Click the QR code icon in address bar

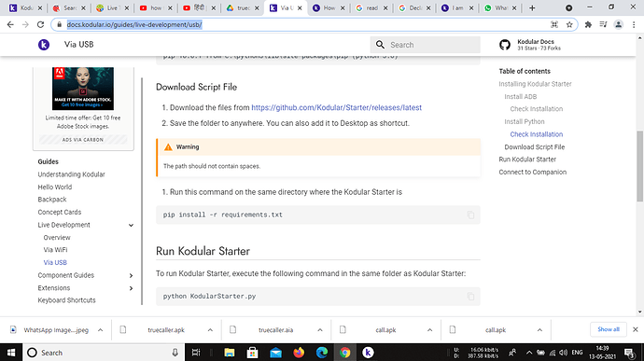(x=554, y=24)
